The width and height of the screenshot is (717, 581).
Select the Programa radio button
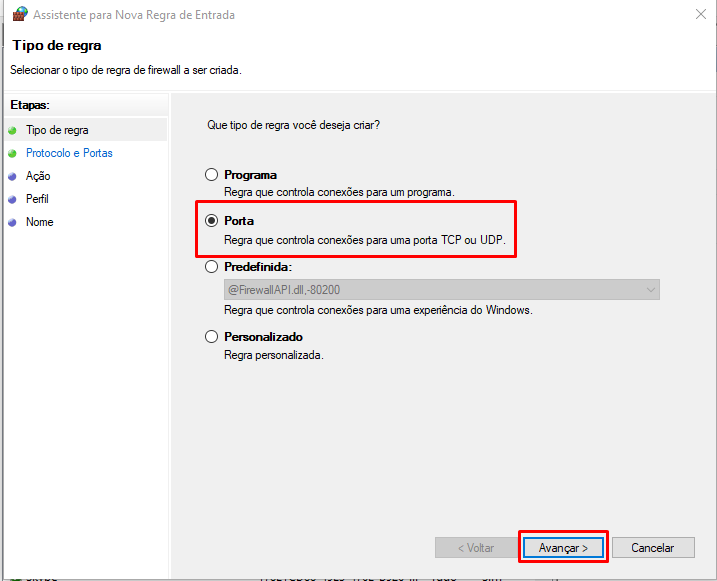(x=211, y=175)
